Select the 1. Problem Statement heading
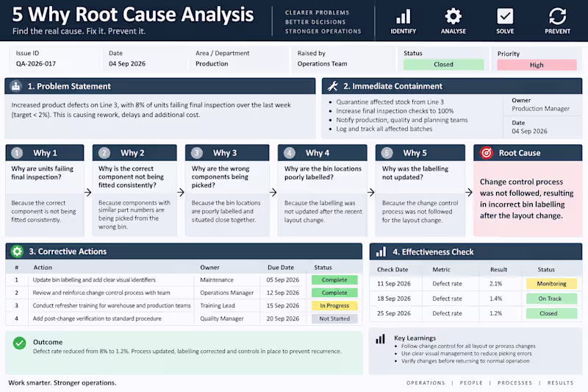This screenshot has height=392, width=588. click(x=69, y=86)
